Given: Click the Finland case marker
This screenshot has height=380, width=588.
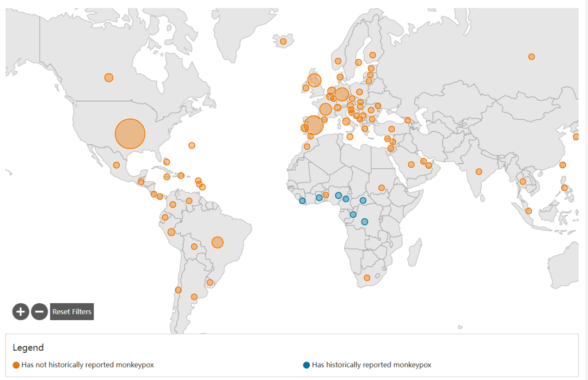Looking at the screenshot, I should pos(372,55).
